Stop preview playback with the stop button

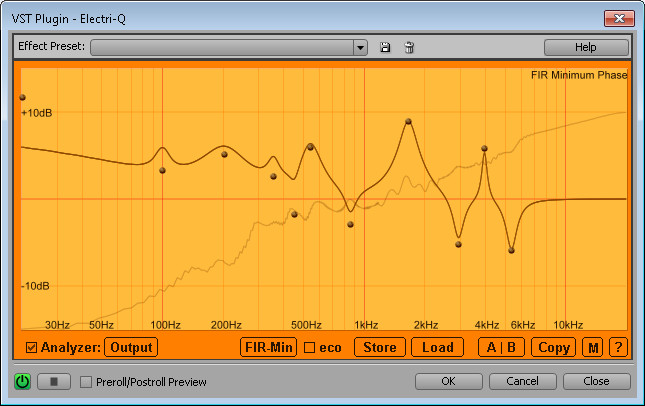point(54,382)
